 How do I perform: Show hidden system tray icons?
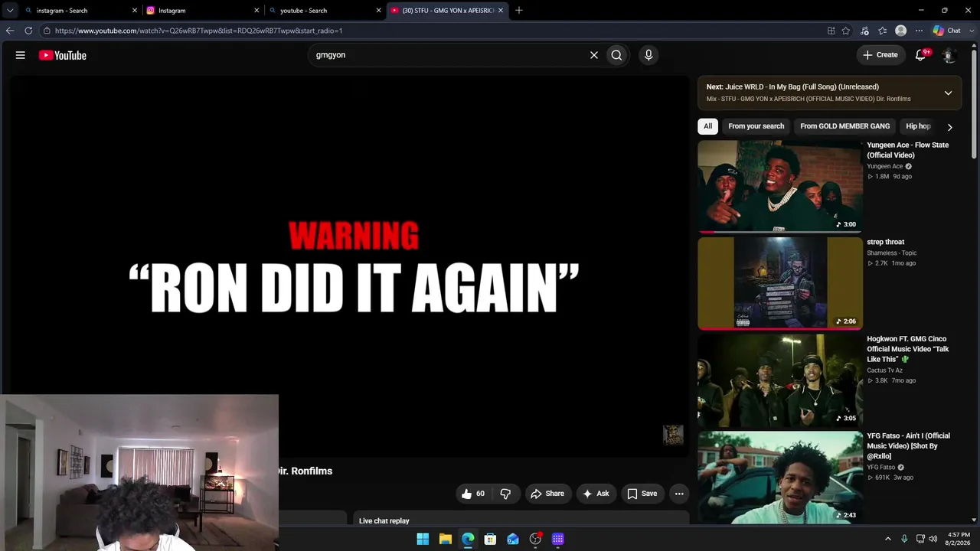pos(888,539)
